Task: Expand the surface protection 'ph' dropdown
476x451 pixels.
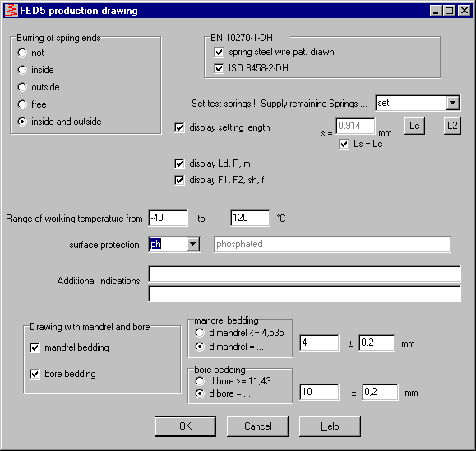Action: point(193,244)
